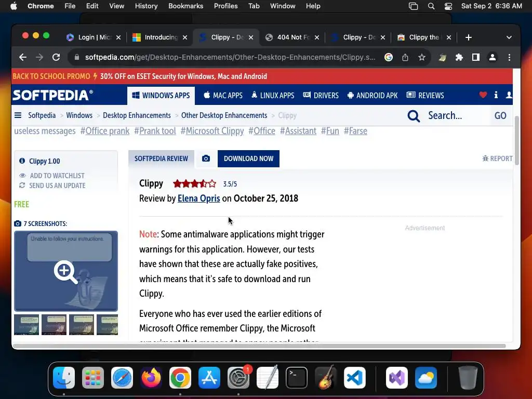
Task: Open the Profiles menu in menu bar
Action: 225,6
